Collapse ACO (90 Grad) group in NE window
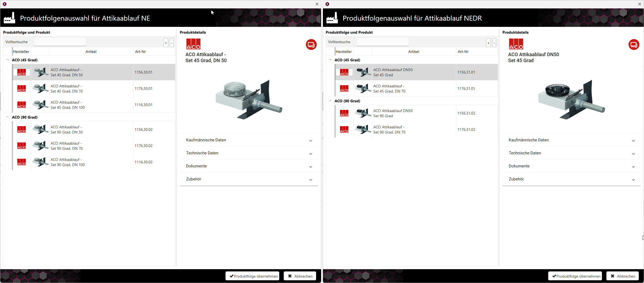Viewport: 644px width, 283px height. coord(8,117)
